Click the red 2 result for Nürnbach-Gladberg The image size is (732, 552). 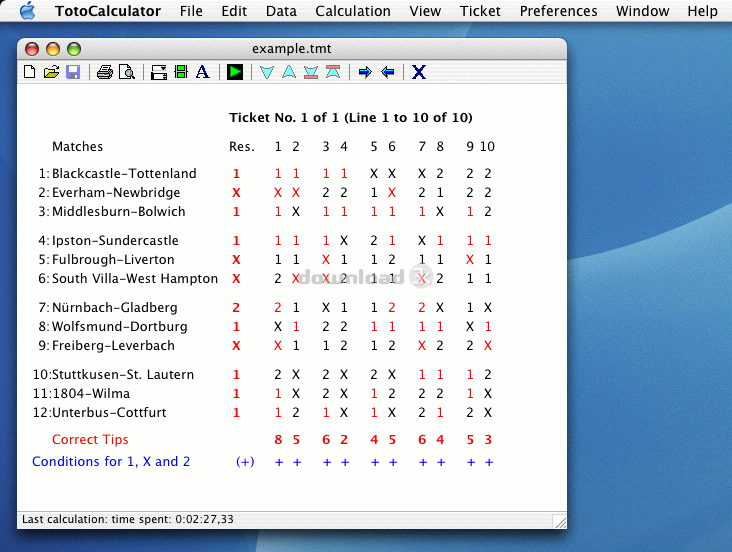pos(236,308)
